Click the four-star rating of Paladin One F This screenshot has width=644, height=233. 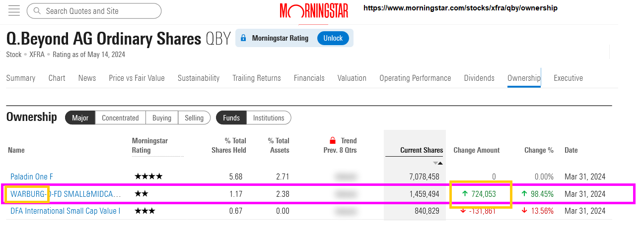[x=148, y=176]
